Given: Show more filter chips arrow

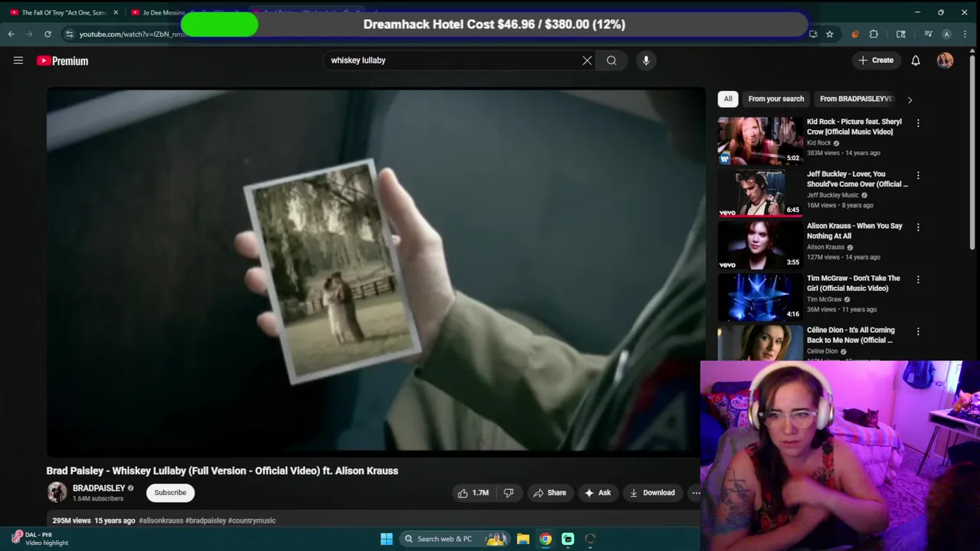Looking at the screenshot, I should (910, 99).
